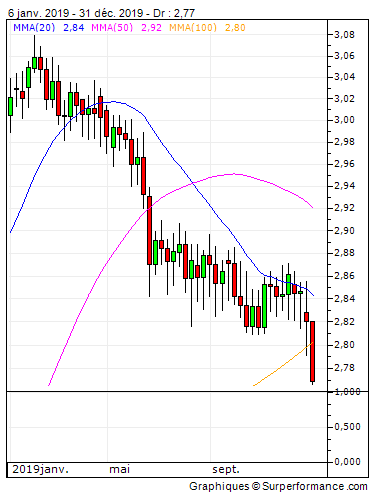Select the MMA(20) legend label
This screenshot has width=375, height=495.
(x=34, y=27)
